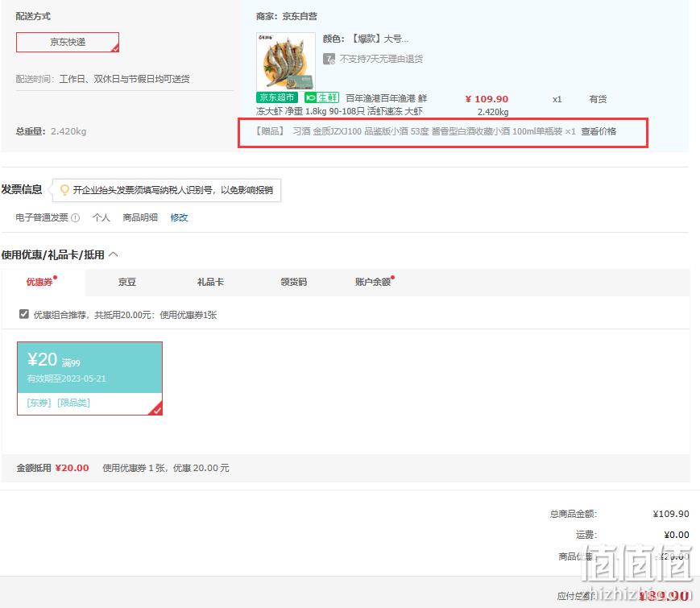Uncheck 优惠组合推荐 checkbox
This screenshot has height=608, width=700.
[x=24, y=314]
